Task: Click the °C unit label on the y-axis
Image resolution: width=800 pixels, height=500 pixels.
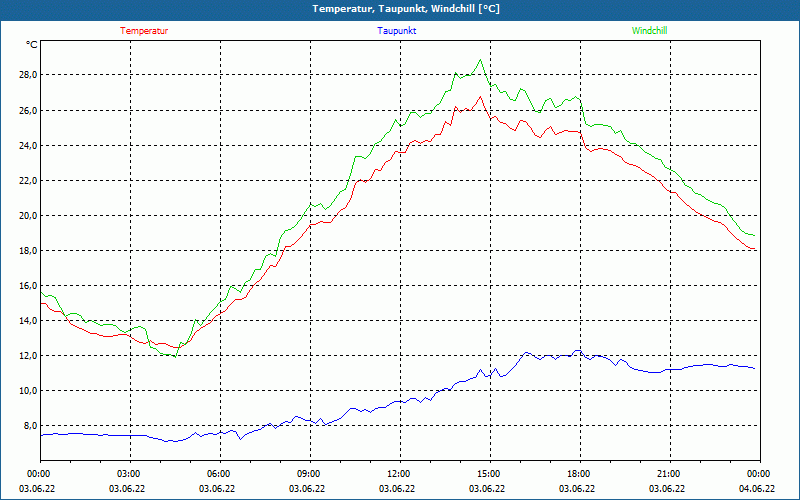Action: [32, 45]
